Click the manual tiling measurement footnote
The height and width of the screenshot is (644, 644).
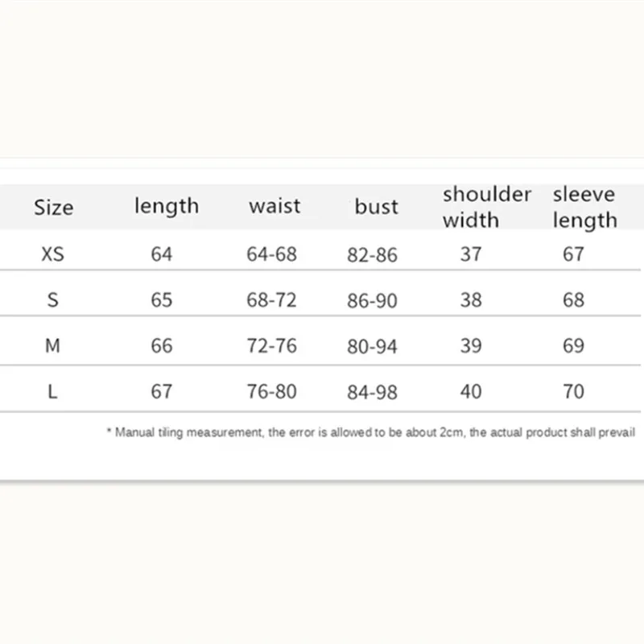coord(371,433)
